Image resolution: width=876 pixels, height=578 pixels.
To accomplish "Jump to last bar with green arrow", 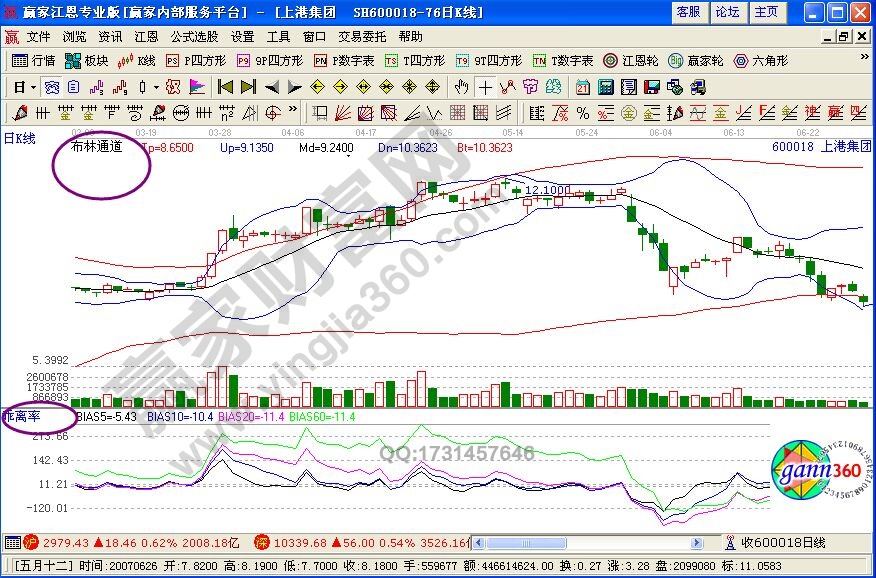I will [x=248, y=87].
